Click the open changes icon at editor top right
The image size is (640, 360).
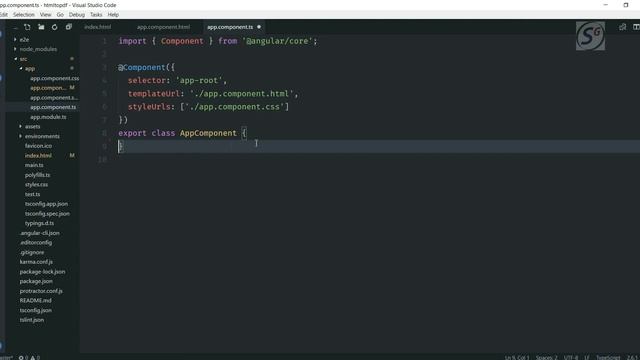622,27
